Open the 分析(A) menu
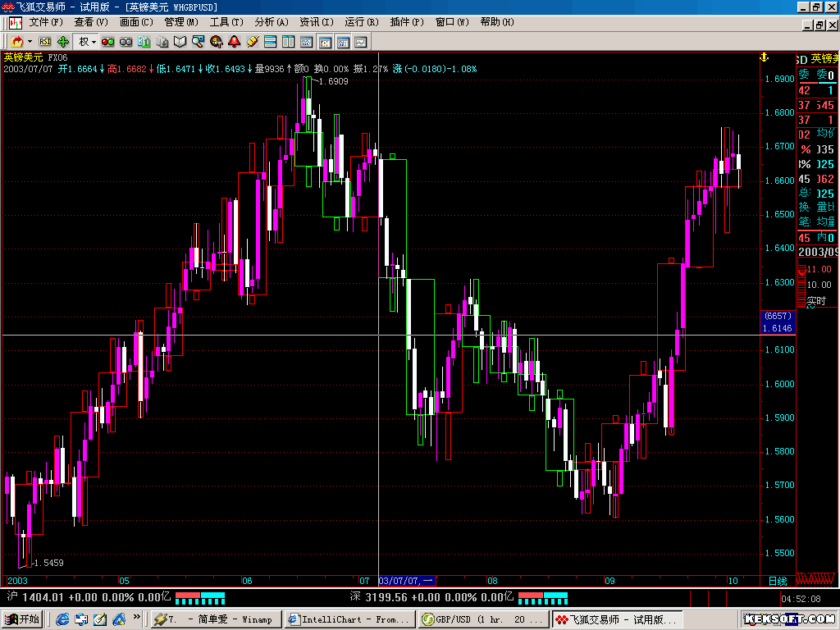This screenshot has height=630, width=840. 271,22
